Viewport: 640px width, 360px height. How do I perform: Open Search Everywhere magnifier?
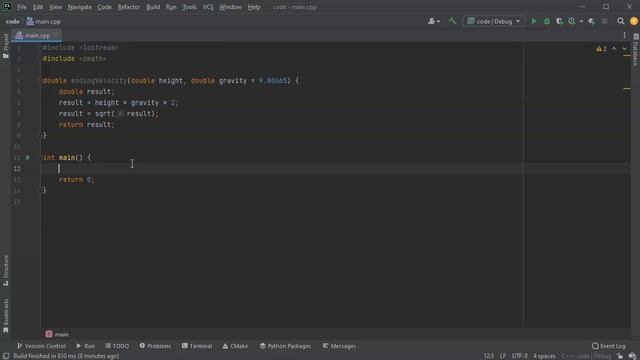621,21
